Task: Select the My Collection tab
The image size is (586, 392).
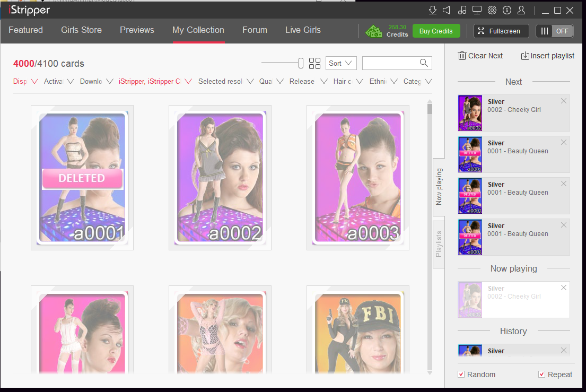Action: [198, 30]
